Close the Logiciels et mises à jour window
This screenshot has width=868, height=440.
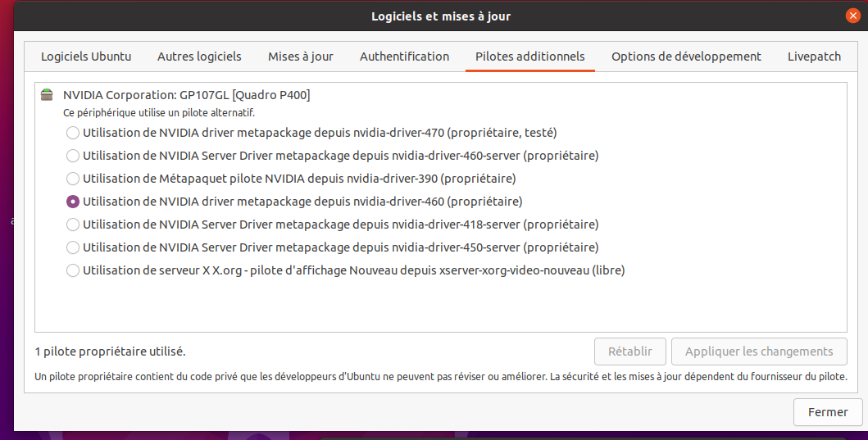[852, 16]
